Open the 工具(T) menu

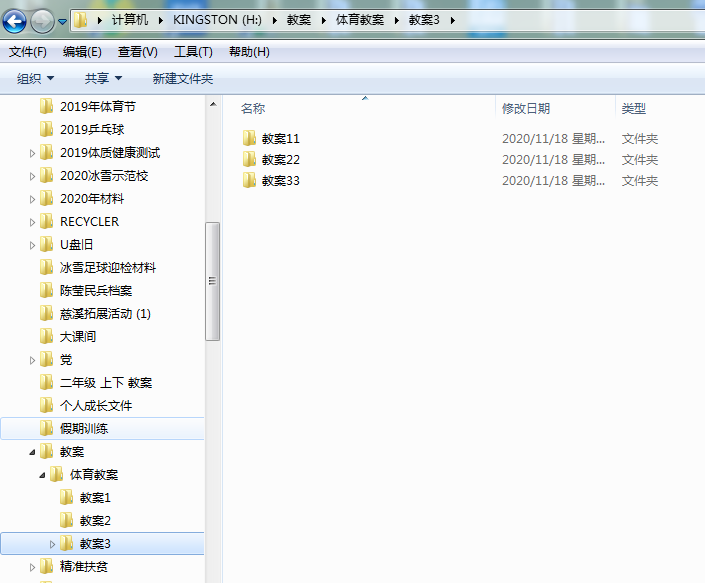click(x=193, y=52)
